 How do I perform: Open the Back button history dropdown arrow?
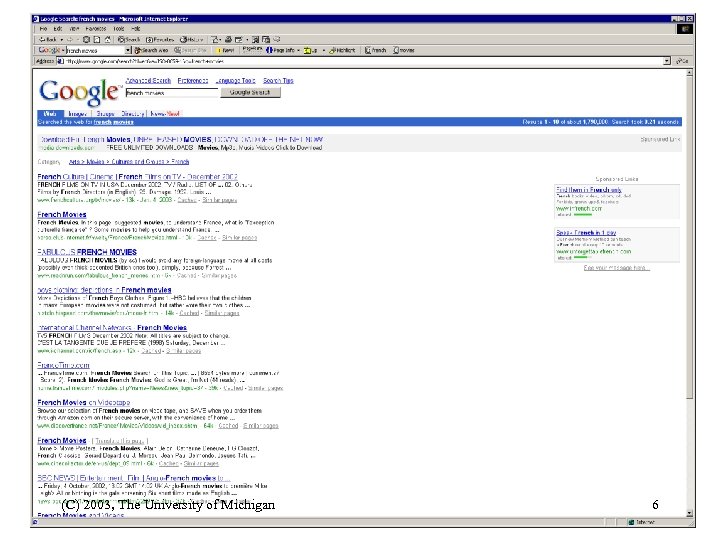61,39
